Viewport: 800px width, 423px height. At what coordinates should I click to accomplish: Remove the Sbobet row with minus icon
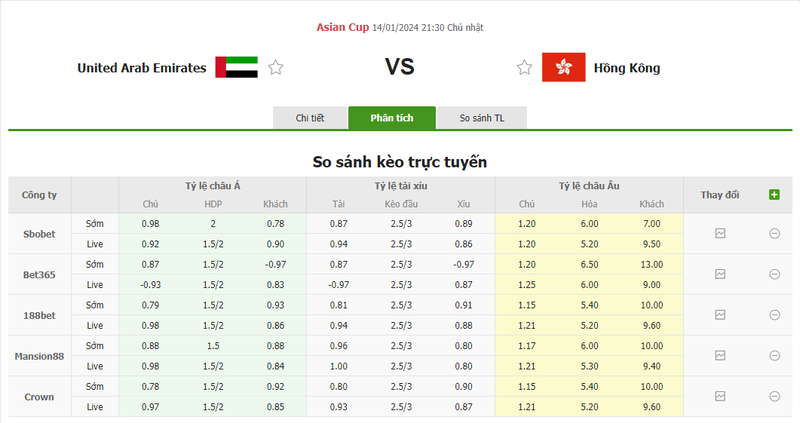coord(774,233)
